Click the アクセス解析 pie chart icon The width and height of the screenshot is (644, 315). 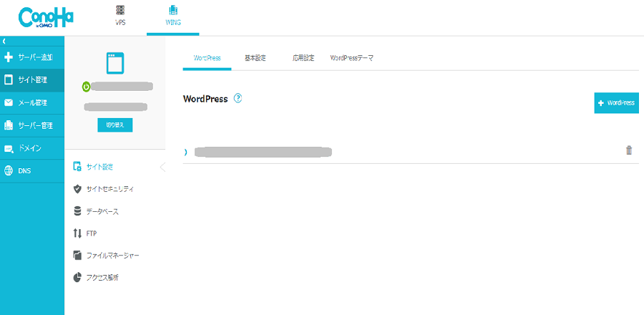pos(77,278)
